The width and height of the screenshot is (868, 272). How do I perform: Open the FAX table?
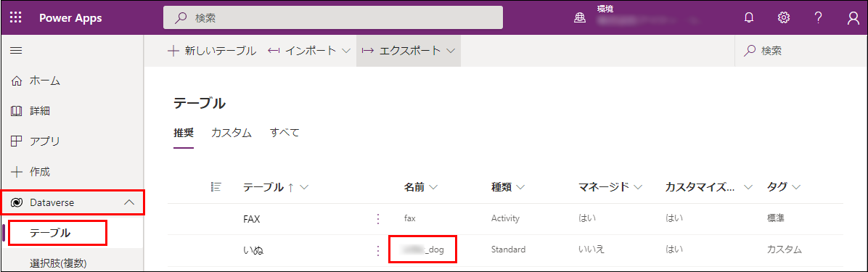click(x=251, y=219)
